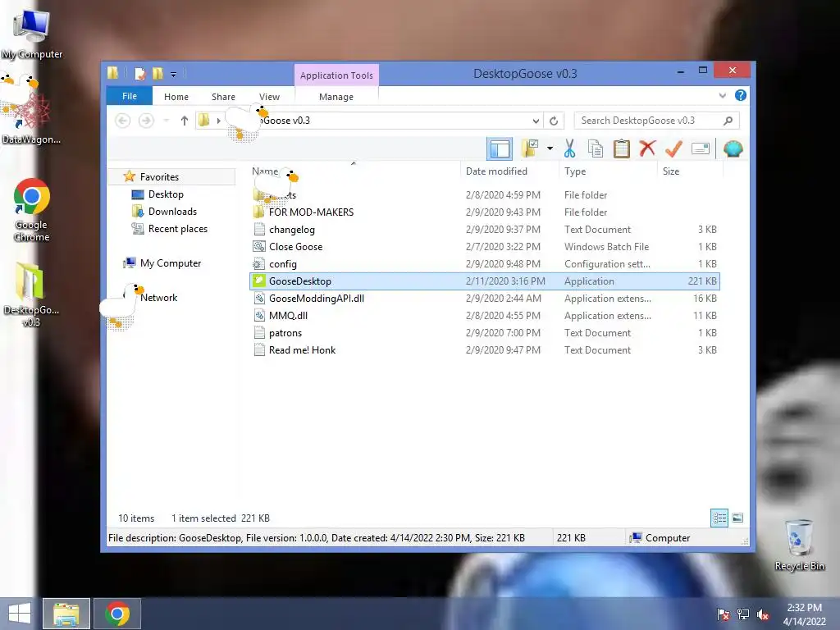Viewport: 840px width, 630px height.
Task: Open the Google Chrome desktop shortcut
Action: tap(32, 210)
